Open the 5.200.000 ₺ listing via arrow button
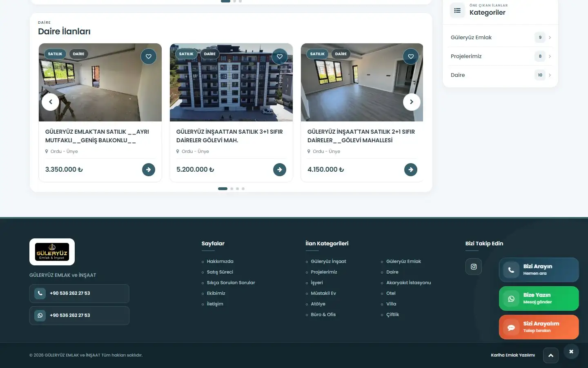 (x=280, y=170)
